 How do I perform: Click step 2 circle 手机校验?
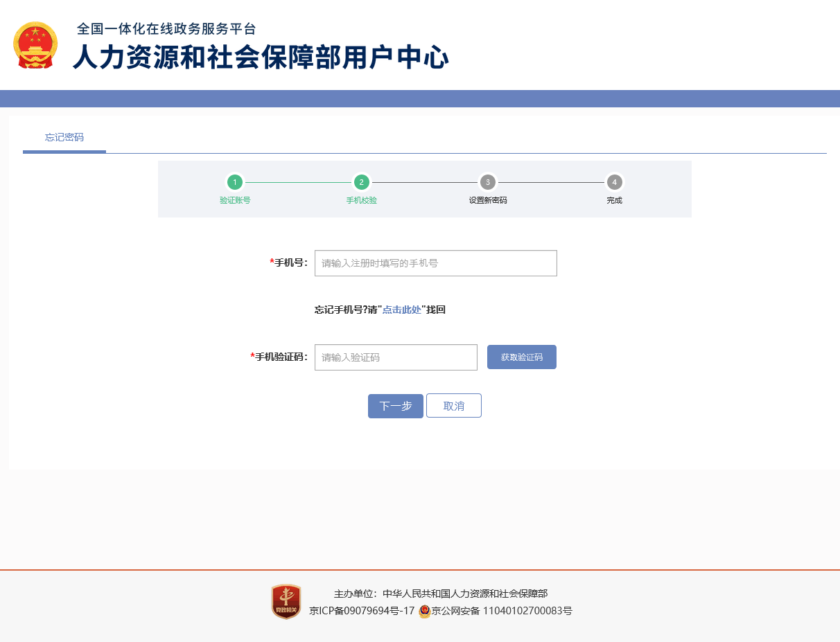[361, 182]
